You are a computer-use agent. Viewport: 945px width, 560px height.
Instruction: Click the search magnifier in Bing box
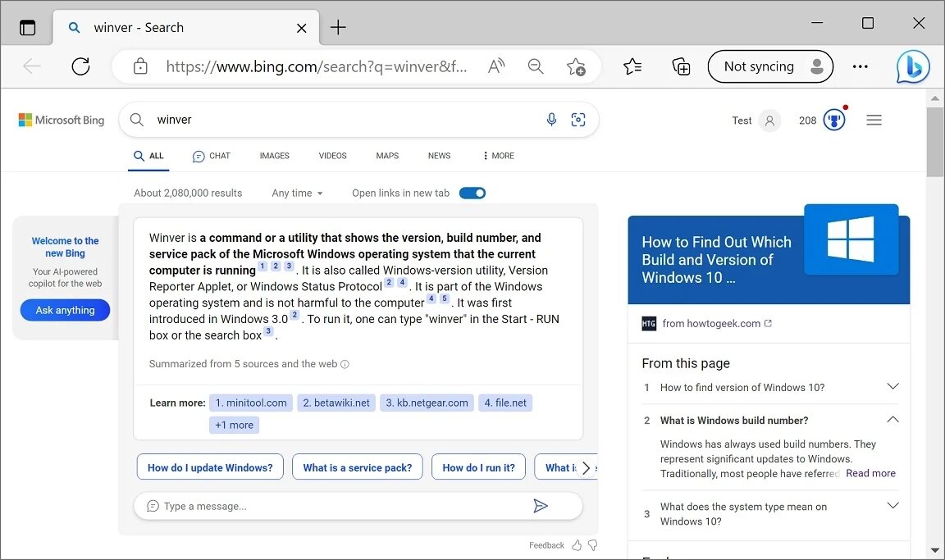pos(137,120)
